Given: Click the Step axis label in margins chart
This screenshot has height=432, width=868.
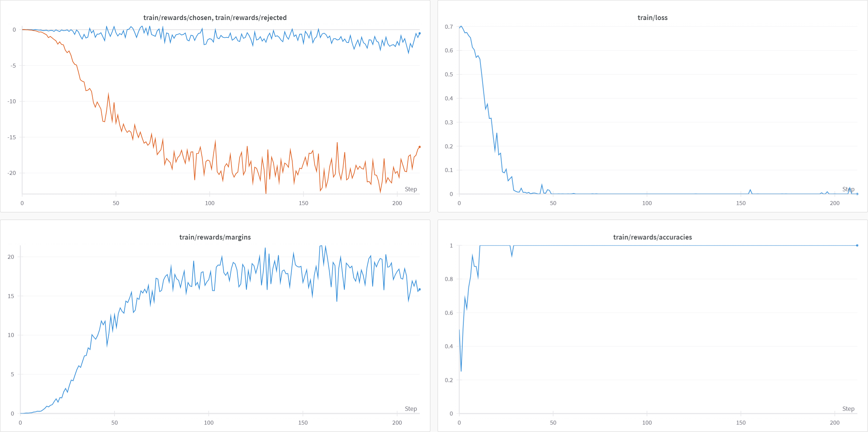Looking at the screenshot, I should click(411, 409).
